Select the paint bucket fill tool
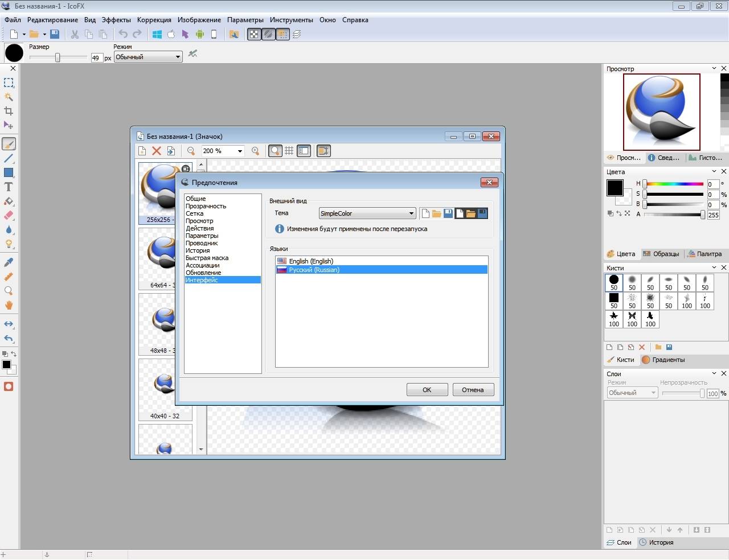 click(9, 201)
